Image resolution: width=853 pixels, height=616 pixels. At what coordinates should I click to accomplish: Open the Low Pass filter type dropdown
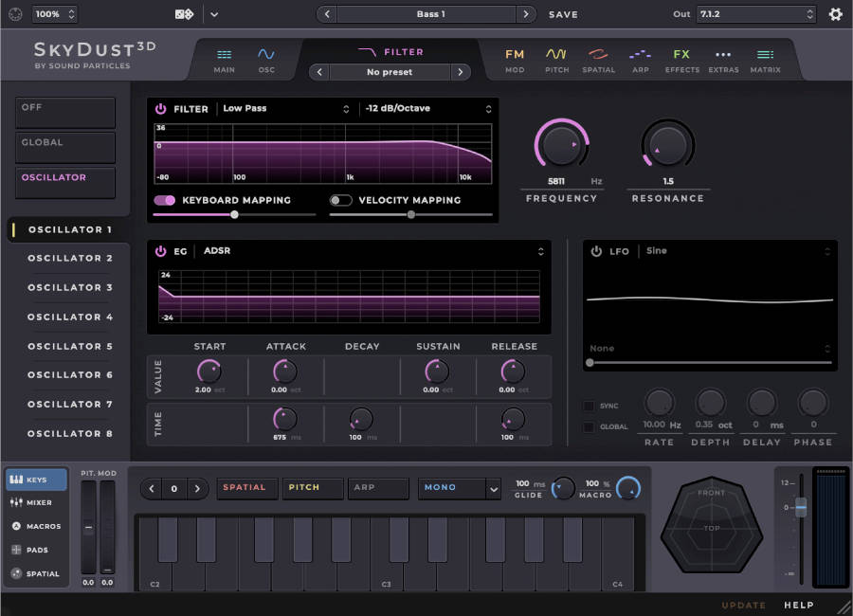click(284, 108)
